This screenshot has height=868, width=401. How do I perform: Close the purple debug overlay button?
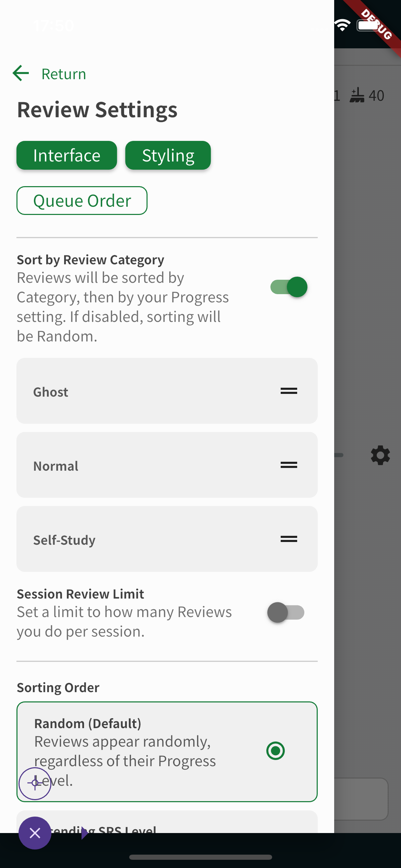click(35, 833)
